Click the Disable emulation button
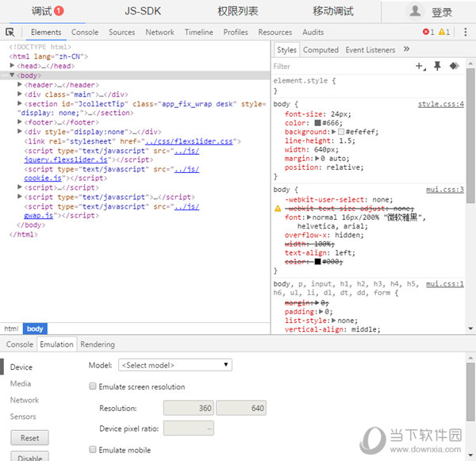The image size is (476, 461). tap(30, 456)
